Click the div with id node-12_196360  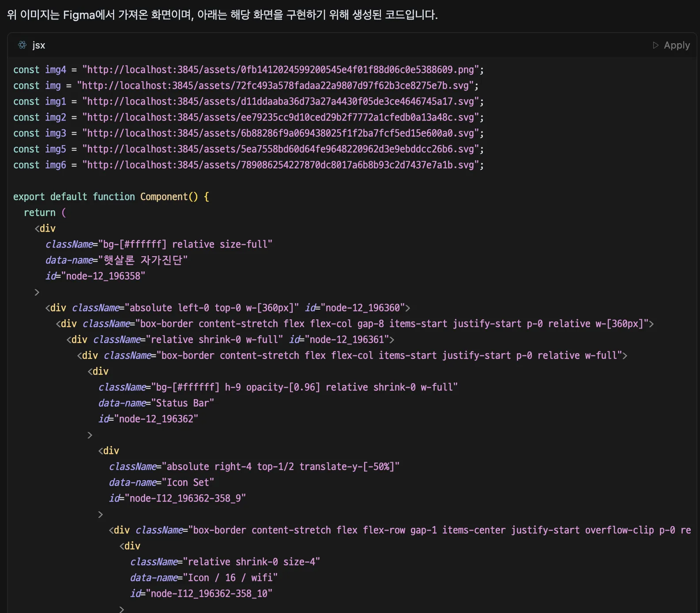[x=228, y=308]
